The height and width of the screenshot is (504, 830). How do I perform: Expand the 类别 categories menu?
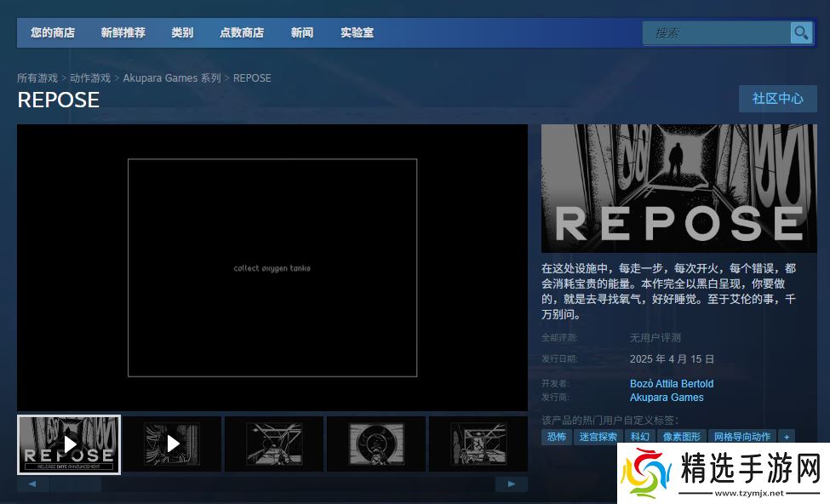click(182, 33)
